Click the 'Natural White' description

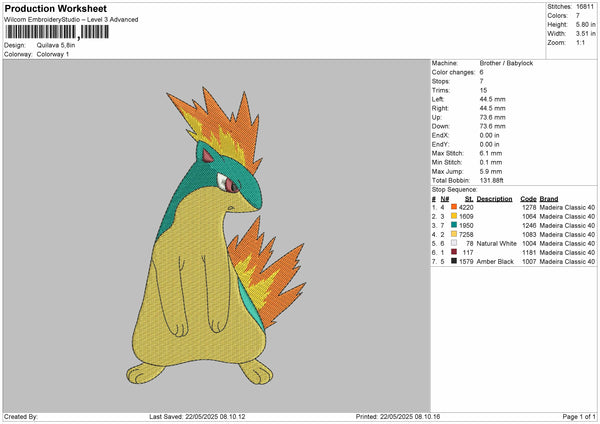(497, 244)
